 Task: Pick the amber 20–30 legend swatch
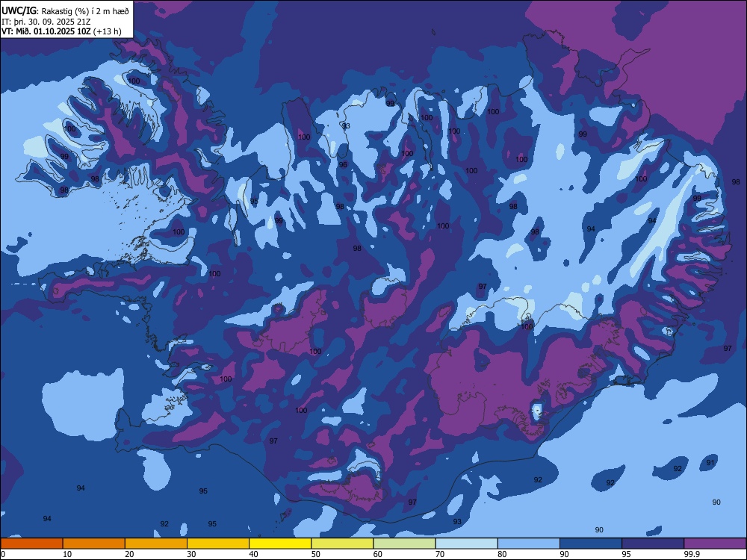[156, 544]
